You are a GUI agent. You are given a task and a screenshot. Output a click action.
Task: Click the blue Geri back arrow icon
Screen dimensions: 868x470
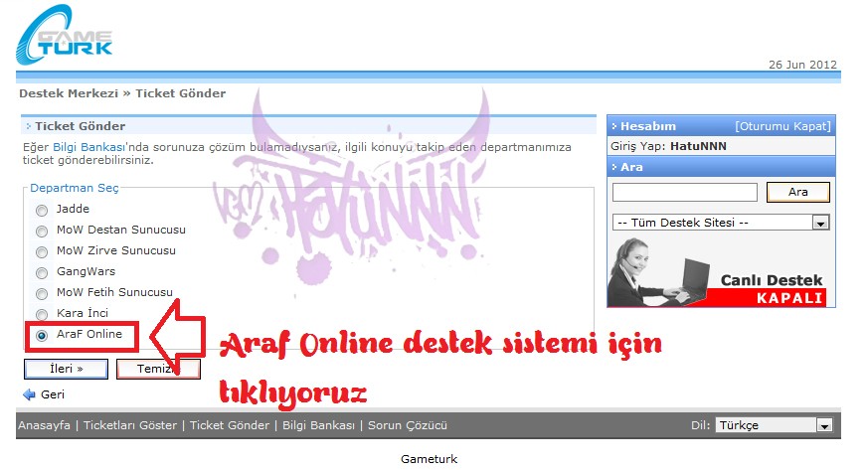pos(29,394)
